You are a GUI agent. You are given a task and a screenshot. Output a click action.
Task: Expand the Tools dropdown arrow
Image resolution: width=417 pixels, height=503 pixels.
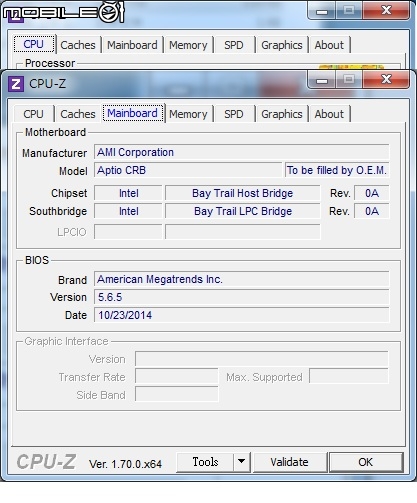(242, 462)
